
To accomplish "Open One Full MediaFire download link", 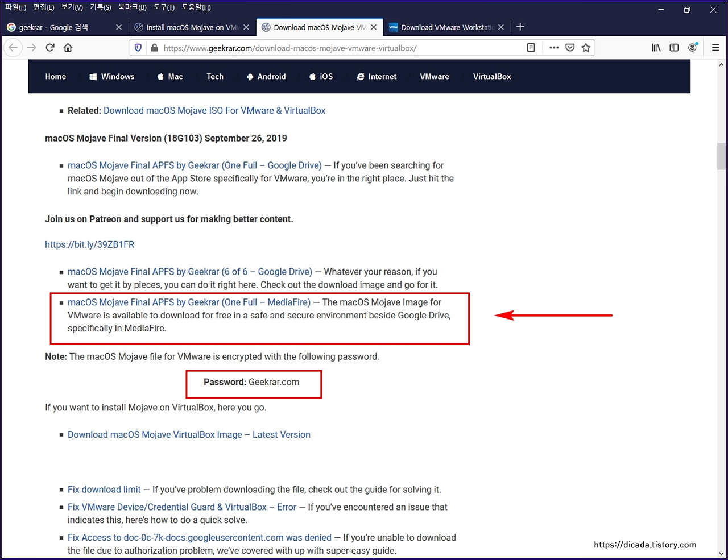I will tap(189, 302).
